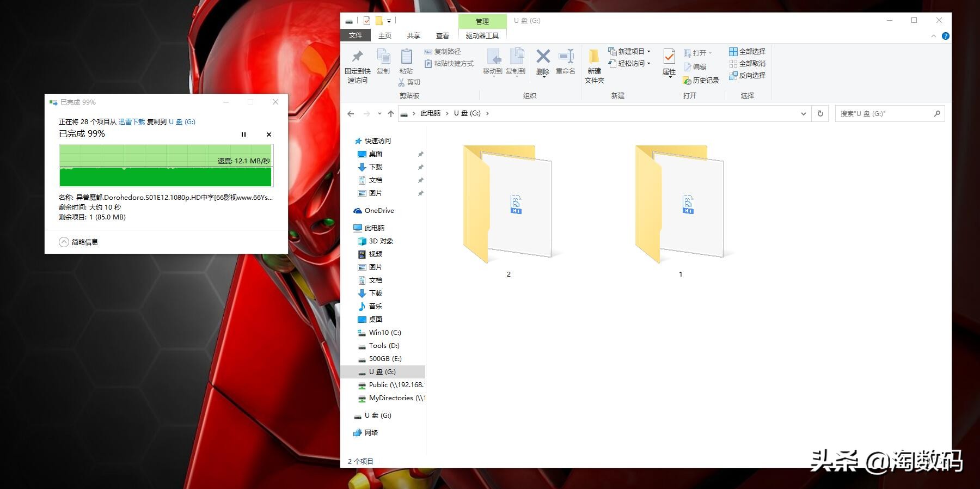Click Select all (全部选择)
The height and width of the screenshot is (489, 980).
748,51
